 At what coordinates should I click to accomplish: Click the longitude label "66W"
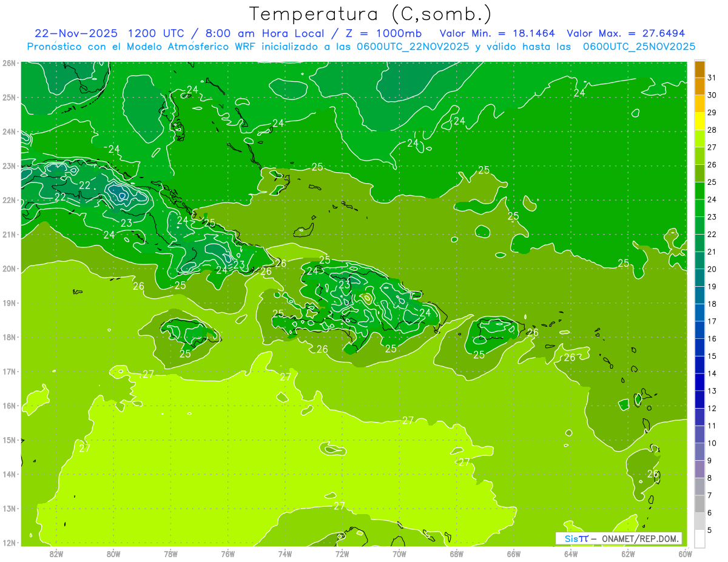pyautogui.click(x=514, y=554)
